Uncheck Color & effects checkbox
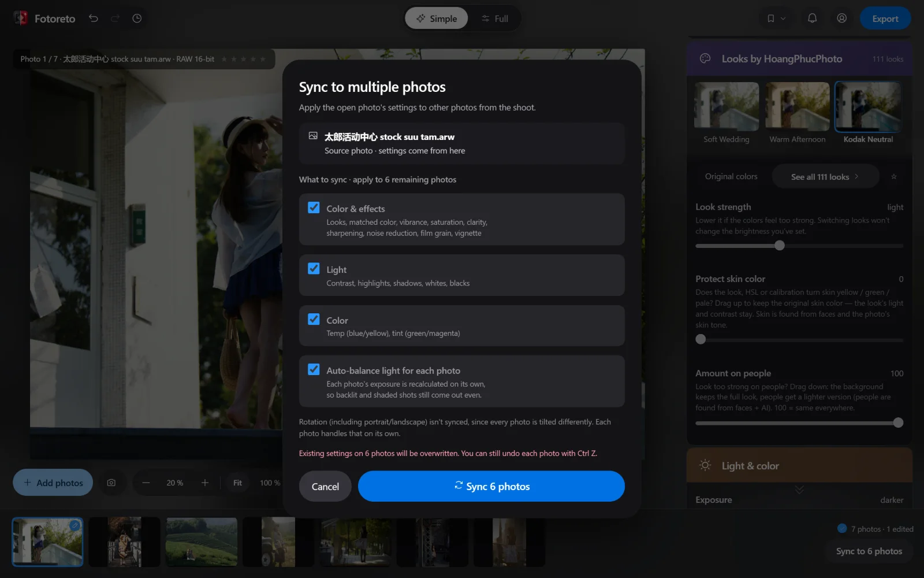This screenshot has width=924, height=578. [314, 208]
